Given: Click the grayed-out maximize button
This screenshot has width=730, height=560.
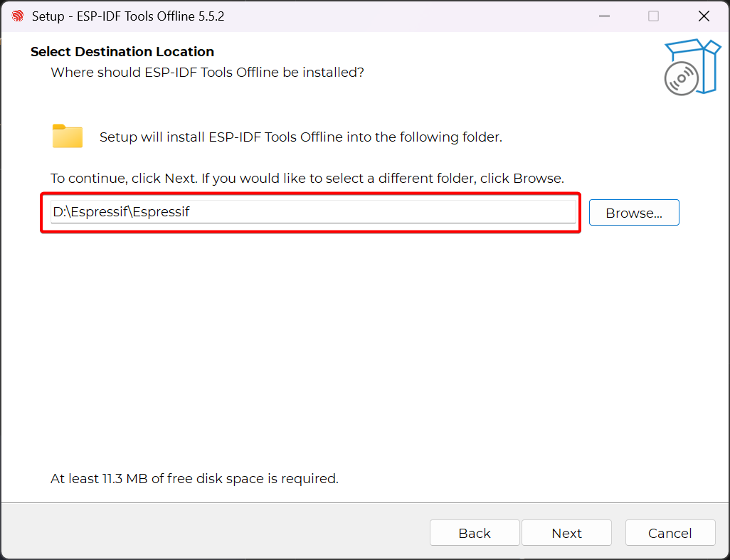Looking at the screenshot, I should click(x=653, y=16).
